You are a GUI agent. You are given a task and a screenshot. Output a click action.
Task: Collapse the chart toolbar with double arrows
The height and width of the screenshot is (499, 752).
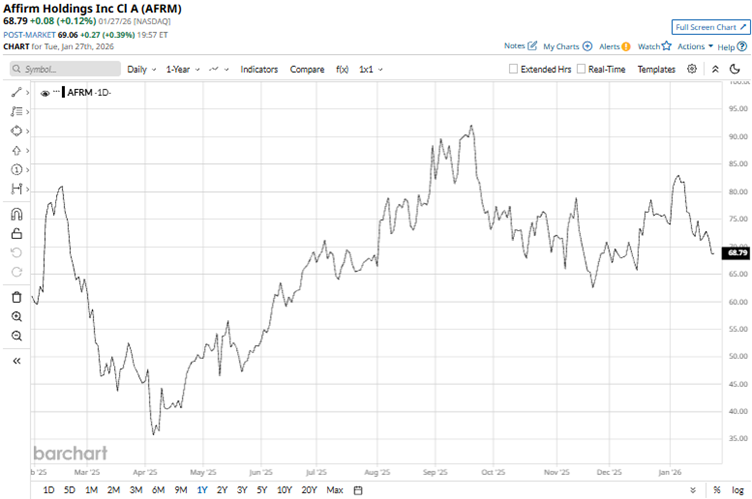[x=715, y=69]
